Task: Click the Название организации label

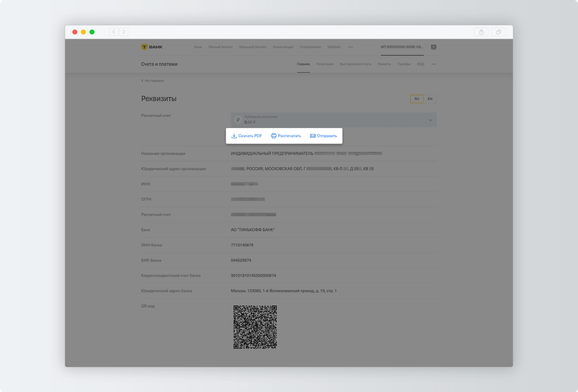Action: (x=163, y=154)
